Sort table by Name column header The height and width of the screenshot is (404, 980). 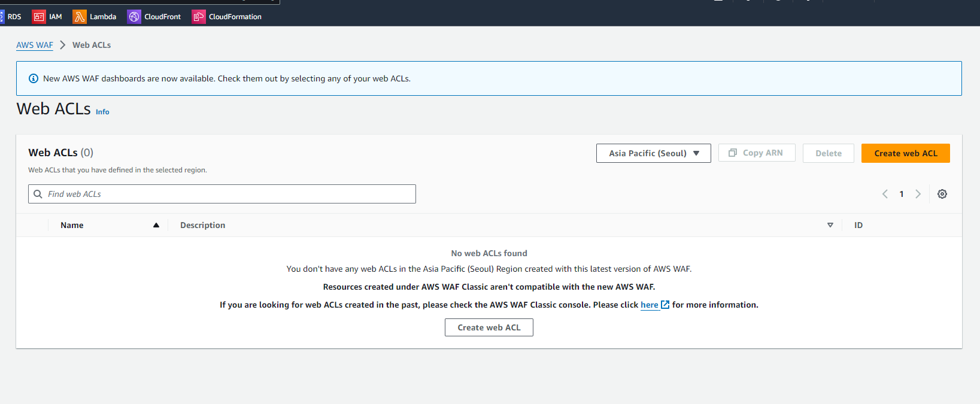click(x=72, y=225)
